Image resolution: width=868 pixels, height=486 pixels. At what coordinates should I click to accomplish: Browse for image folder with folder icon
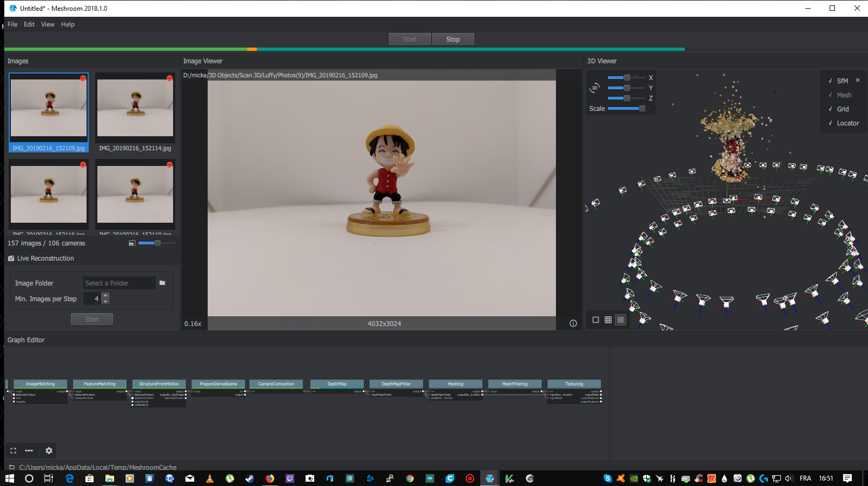(x=162, y=283)
